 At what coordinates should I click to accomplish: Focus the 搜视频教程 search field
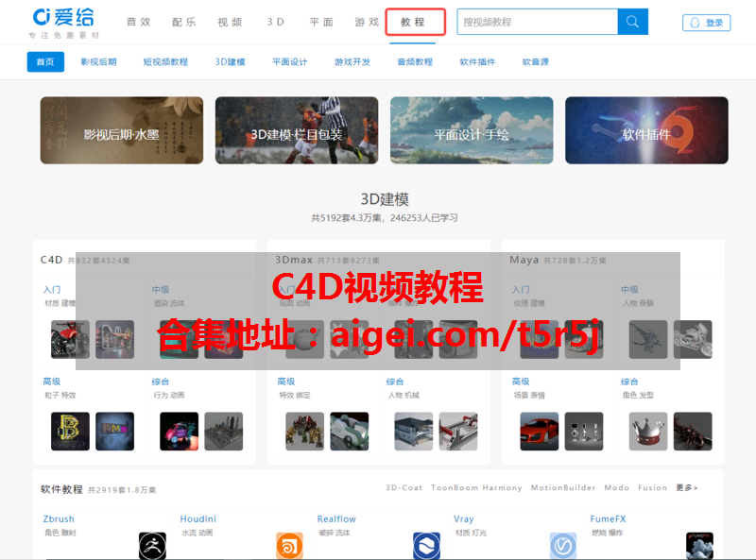(537, 22)
